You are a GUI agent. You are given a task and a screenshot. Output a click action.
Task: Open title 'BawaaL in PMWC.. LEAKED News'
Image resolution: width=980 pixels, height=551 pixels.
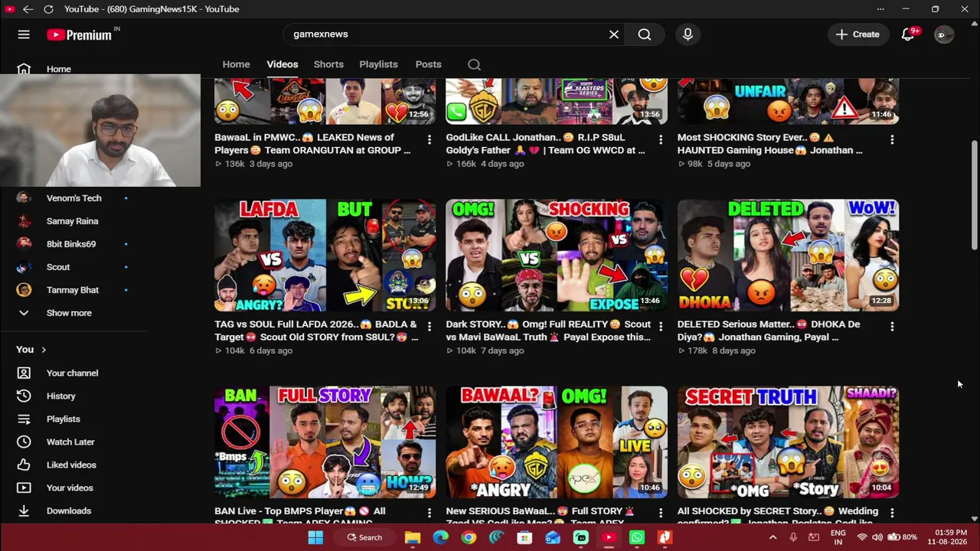click(x=312, y=144)
